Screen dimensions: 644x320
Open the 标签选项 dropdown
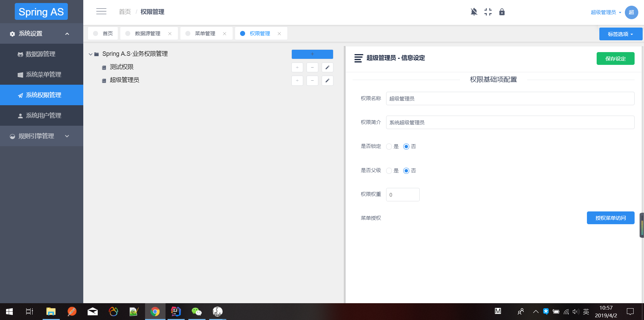click(620, 34)
